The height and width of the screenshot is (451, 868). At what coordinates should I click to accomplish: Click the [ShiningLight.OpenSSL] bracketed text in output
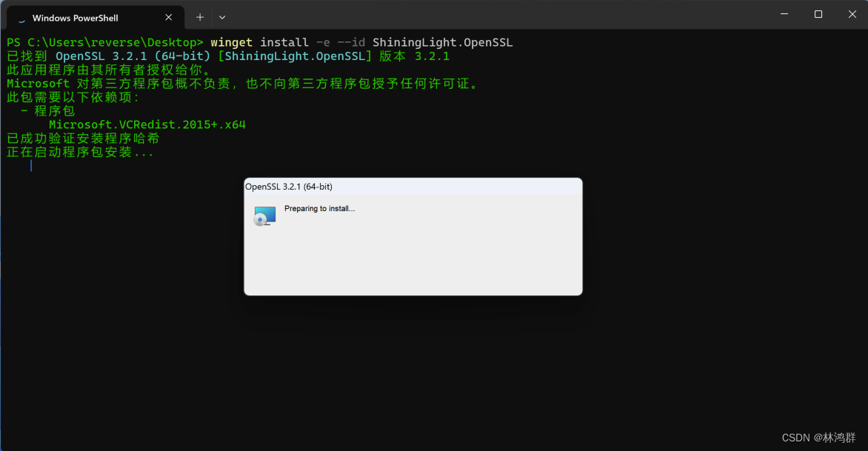point(295,56)
